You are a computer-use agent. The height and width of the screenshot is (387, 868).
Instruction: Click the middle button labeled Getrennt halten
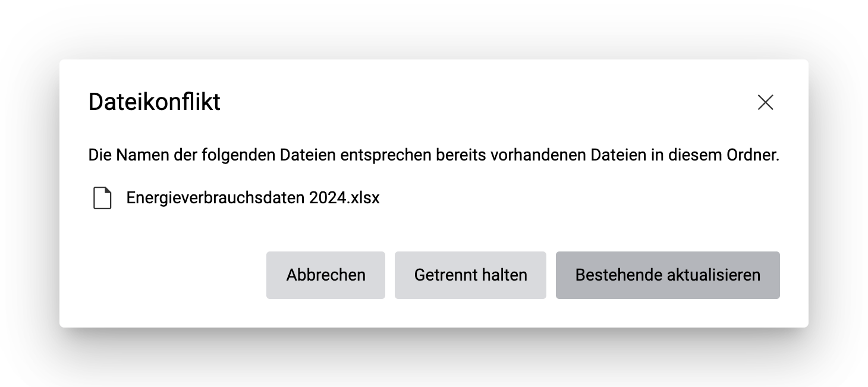[x=470, y=275]
